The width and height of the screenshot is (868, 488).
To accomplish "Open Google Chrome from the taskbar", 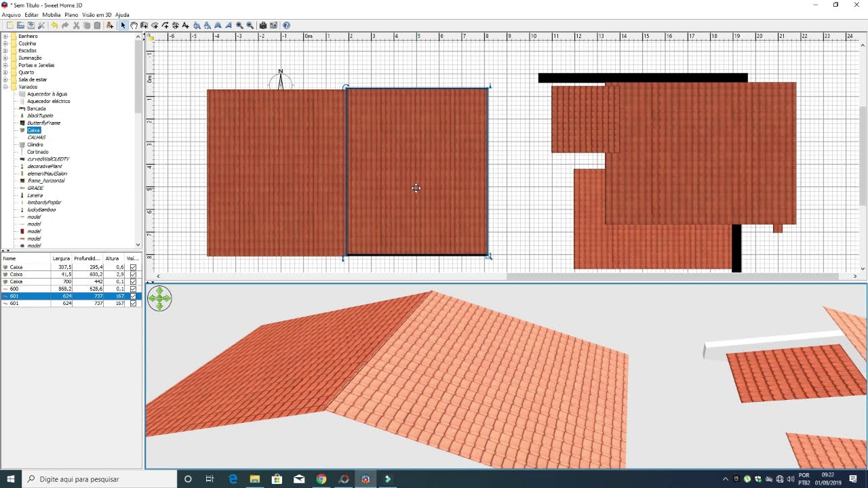I will (x=321, y=479).
